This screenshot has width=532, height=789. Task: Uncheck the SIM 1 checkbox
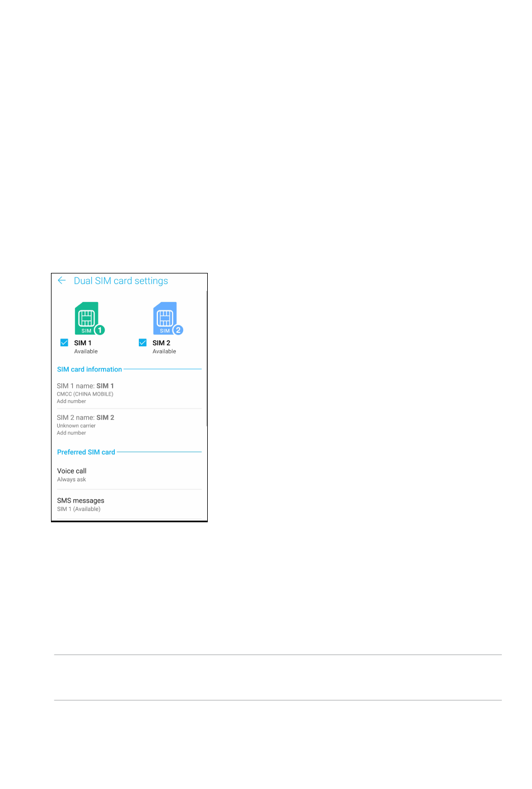64,342
